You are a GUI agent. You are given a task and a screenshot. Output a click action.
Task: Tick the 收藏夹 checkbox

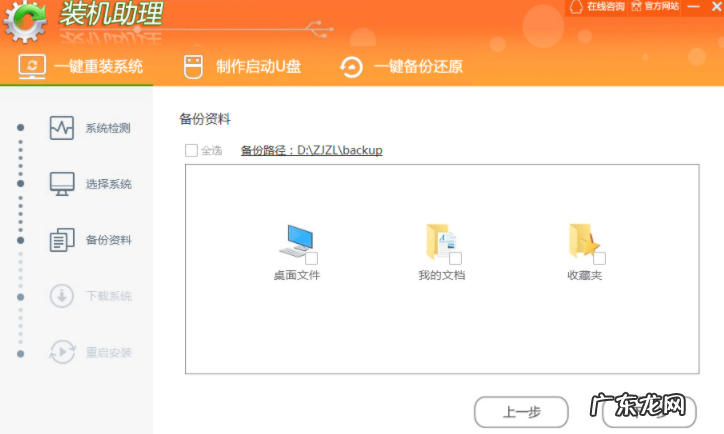point(599,259)
